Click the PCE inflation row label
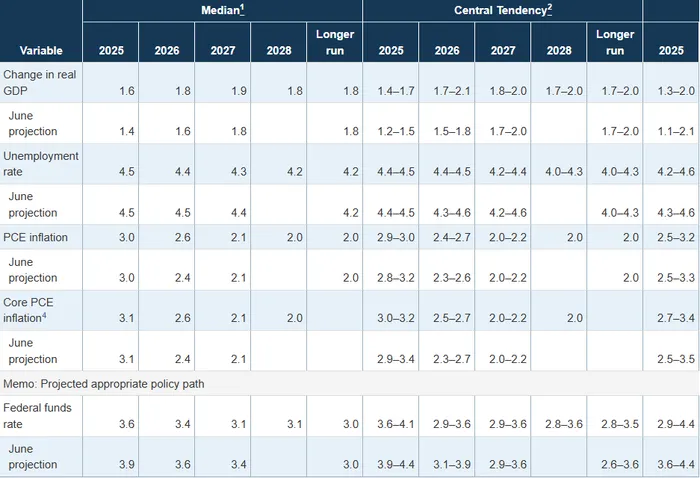The image size is (700, 478). (x=36, y=237)
